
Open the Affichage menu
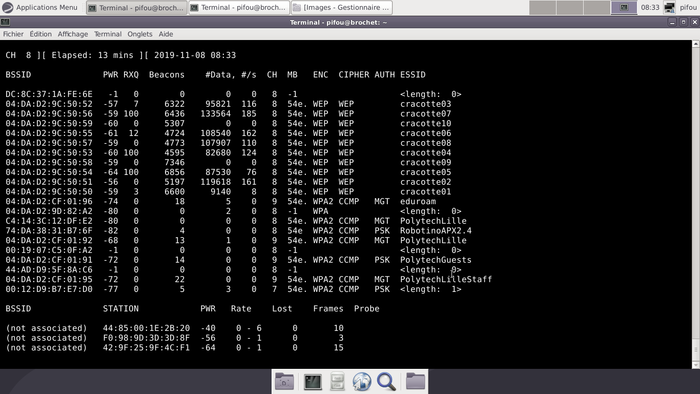click(x=73, y=34)
